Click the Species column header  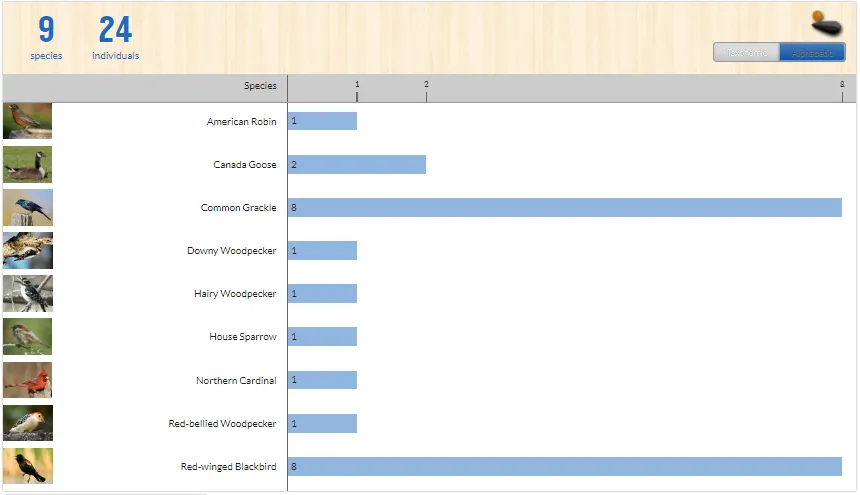point(260,86)
